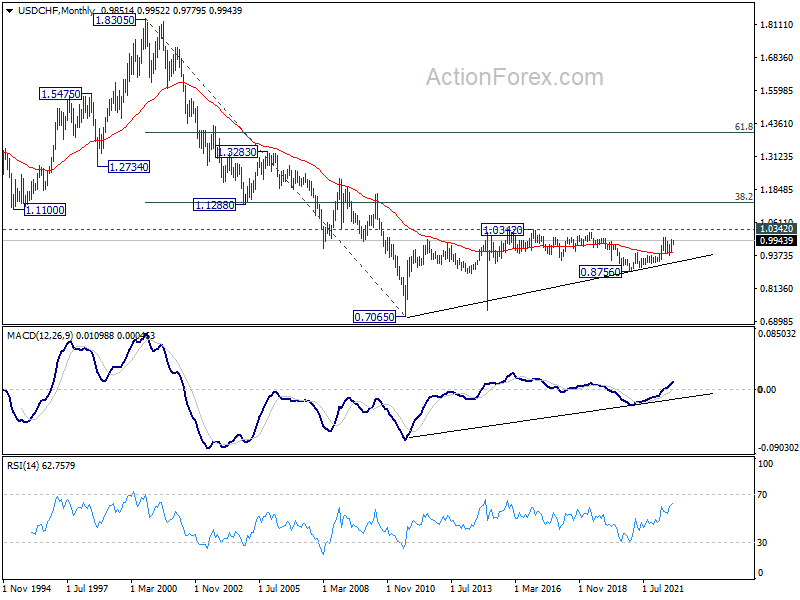Select the MACD(12,26,9) indicator label
This screenshot has height=600, width=800.
click(x=40, y=335)
